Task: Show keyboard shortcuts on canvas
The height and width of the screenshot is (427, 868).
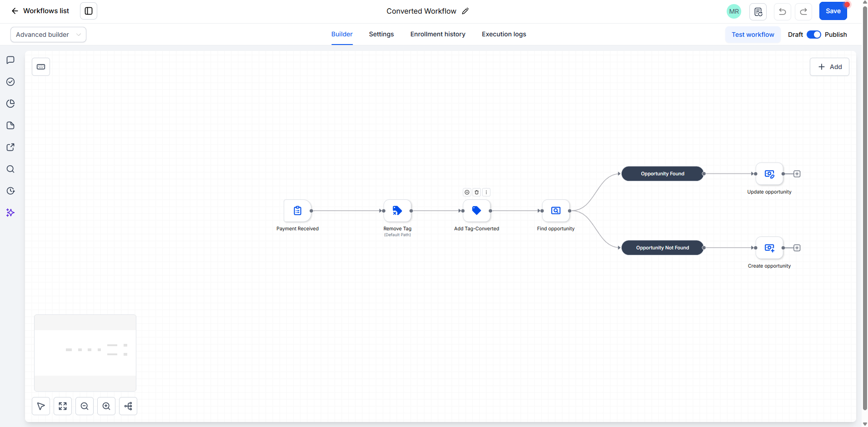Action: pyautogui.click(x=41, y=67)
